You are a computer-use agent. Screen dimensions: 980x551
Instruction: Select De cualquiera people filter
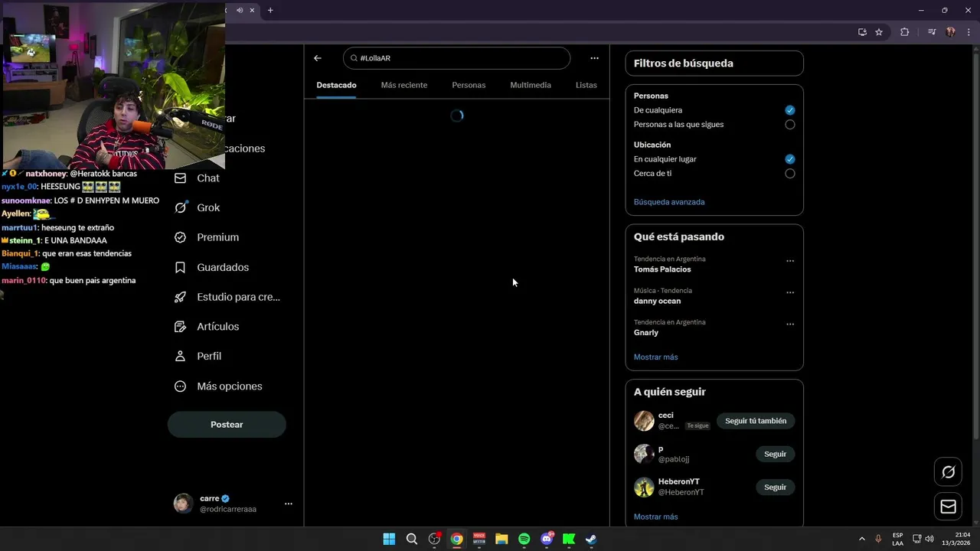[x=790, y=110]
